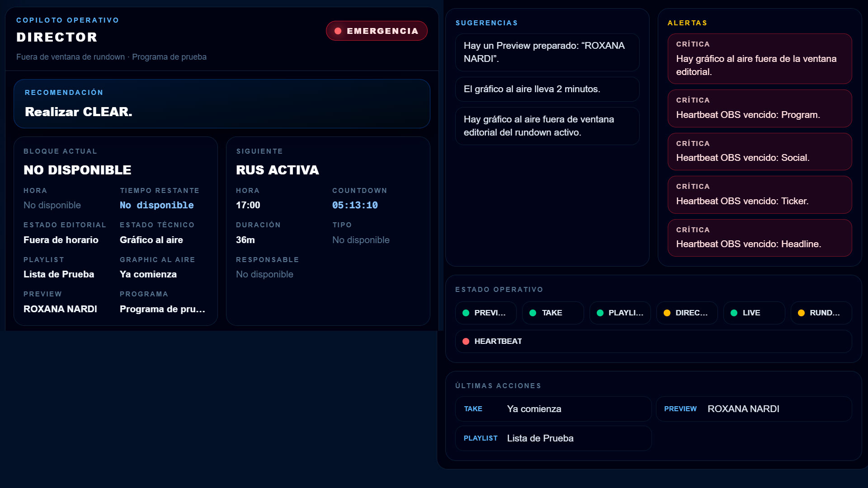Click the red dot in EMERGENCIA badge
The height and width of the screenshot is (488, 868).
point(338,31)
